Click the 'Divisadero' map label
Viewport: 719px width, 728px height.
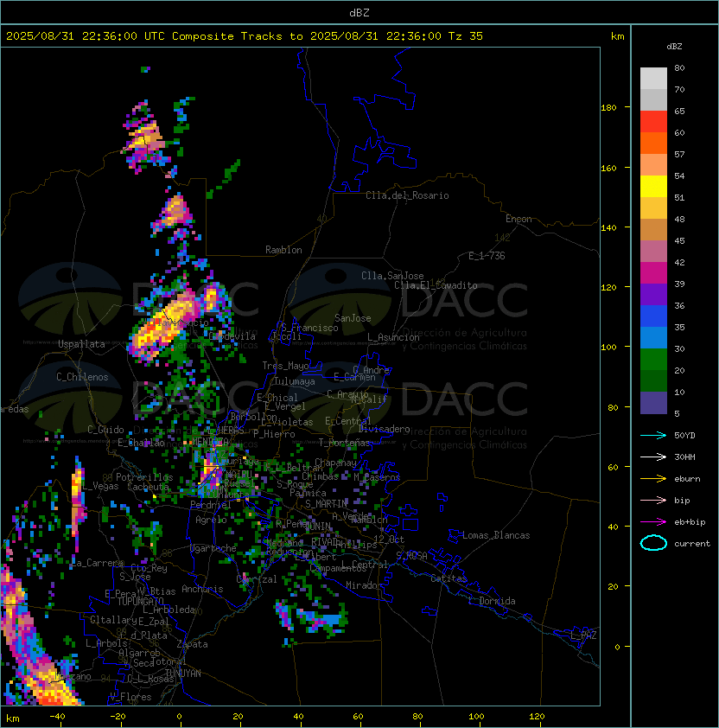click(x=385, y=429)
